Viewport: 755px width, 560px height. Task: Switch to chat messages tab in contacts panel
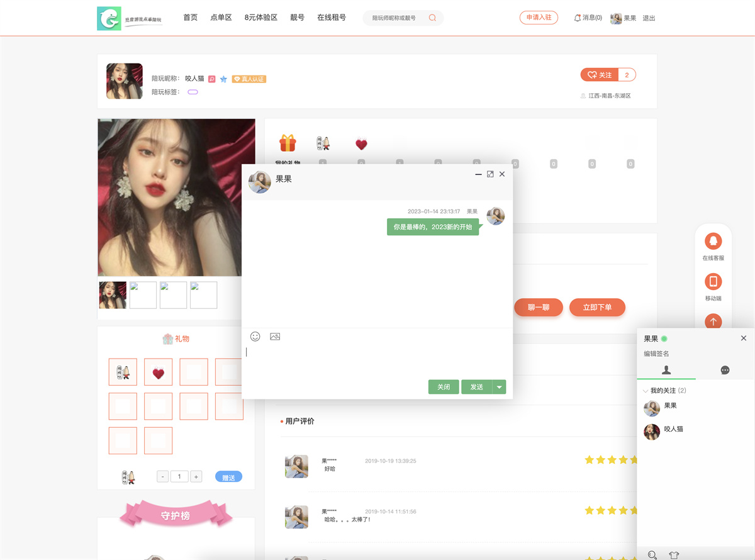pyautogui.click(x=725, y=370)
